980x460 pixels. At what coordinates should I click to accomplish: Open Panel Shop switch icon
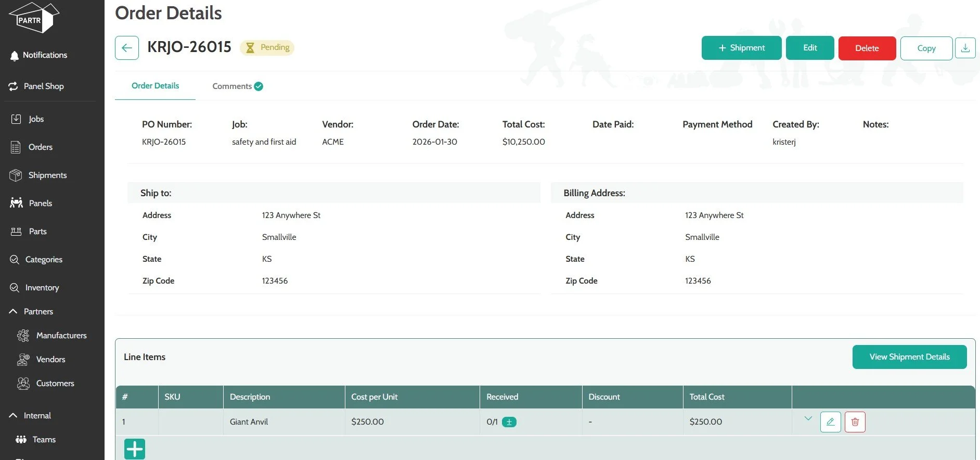14,86
